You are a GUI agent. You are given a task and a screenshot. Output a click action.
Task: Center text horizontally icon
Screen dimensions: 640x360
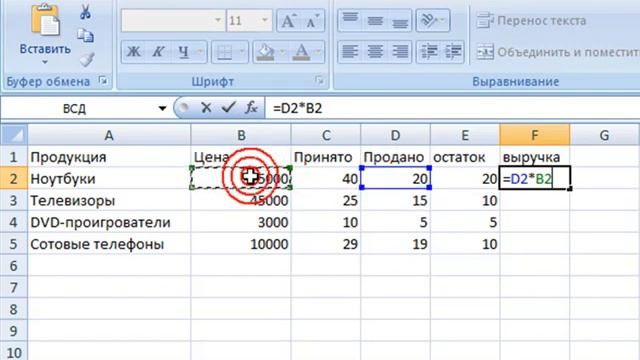click(x=375, y=52)
